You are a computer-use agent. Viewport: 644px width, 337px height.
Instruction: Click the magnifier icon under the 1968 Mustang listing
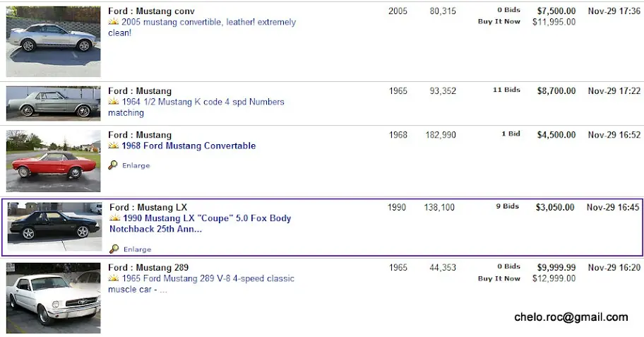pos(113,165)
